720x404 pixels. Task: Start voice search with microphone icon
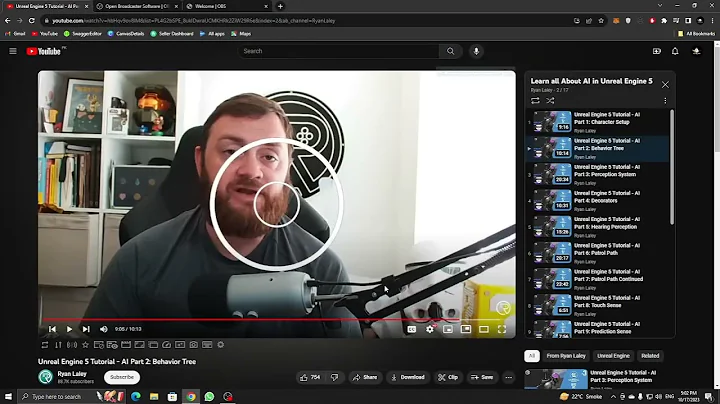pyautogui.click(x=476, y=51)
